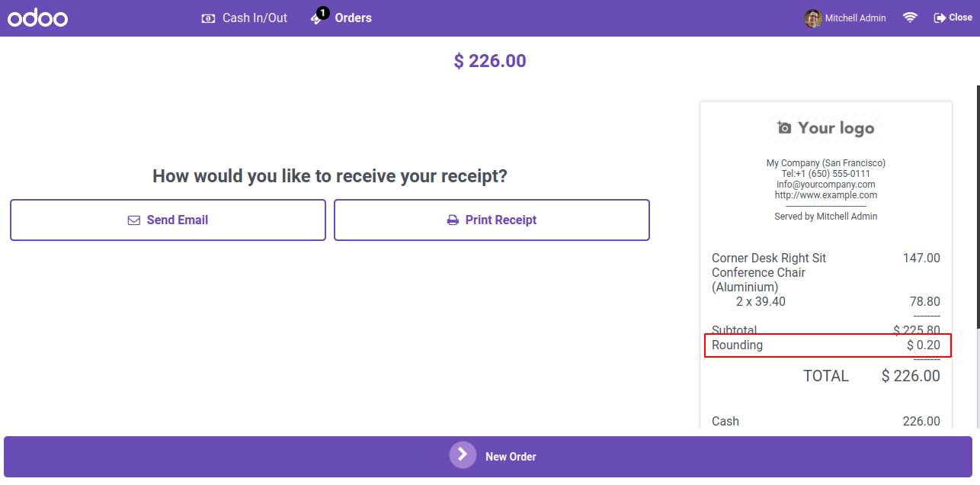Click the Wi-Fi connection status icon
Screen dimensions: 980x485
click(910, 18)
